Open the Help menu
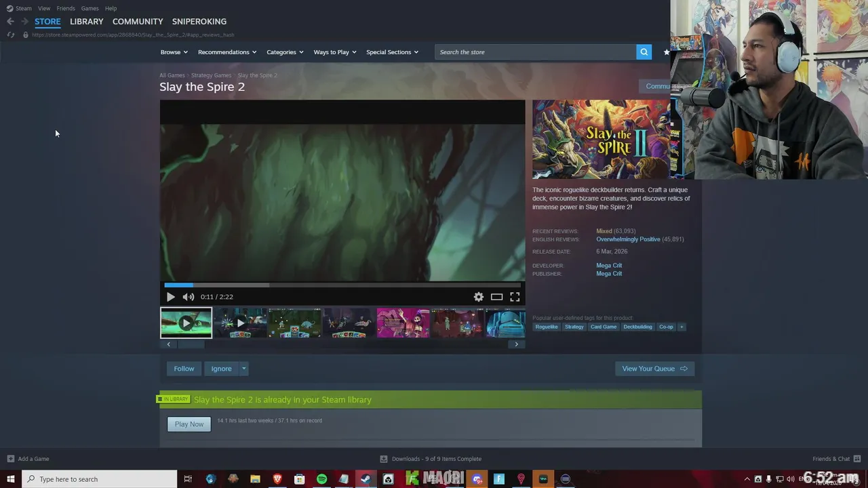This screenshot has height=488, width=868. click(x=111, y=8)
